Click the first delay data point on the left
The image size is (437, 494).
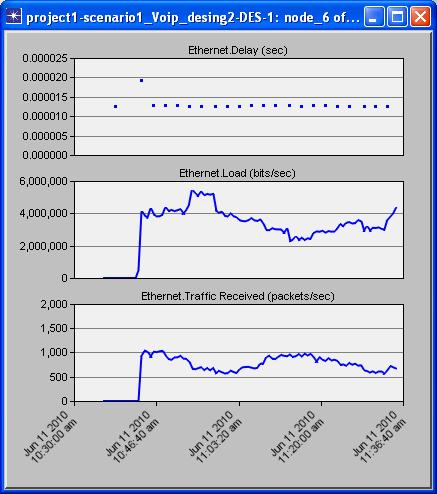pyautogui.click(x=115, y=106)
